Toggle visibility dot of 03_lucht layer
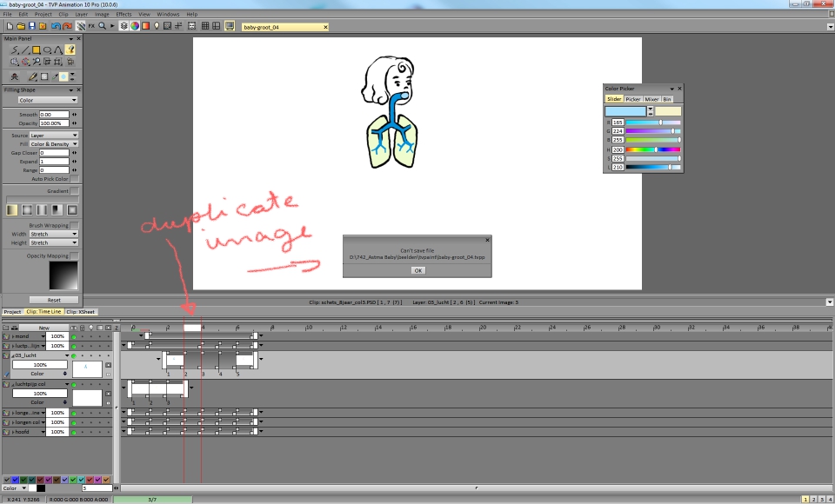This screenshot has width=835, height=504. pos(74,355)
